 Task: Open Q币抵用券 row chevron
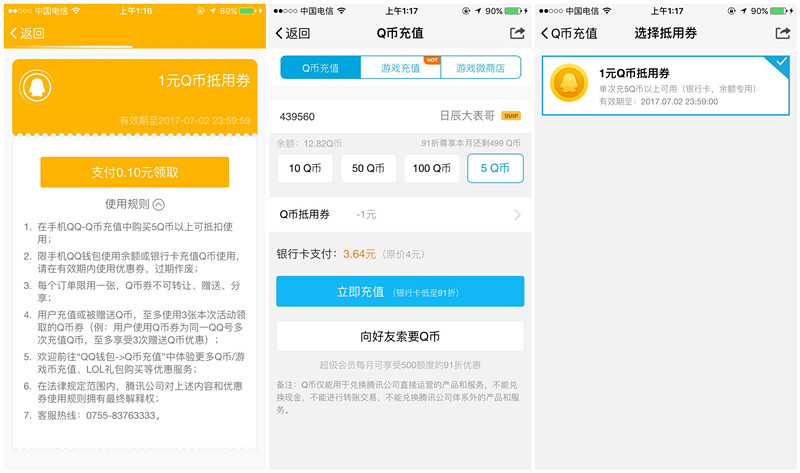517,215
